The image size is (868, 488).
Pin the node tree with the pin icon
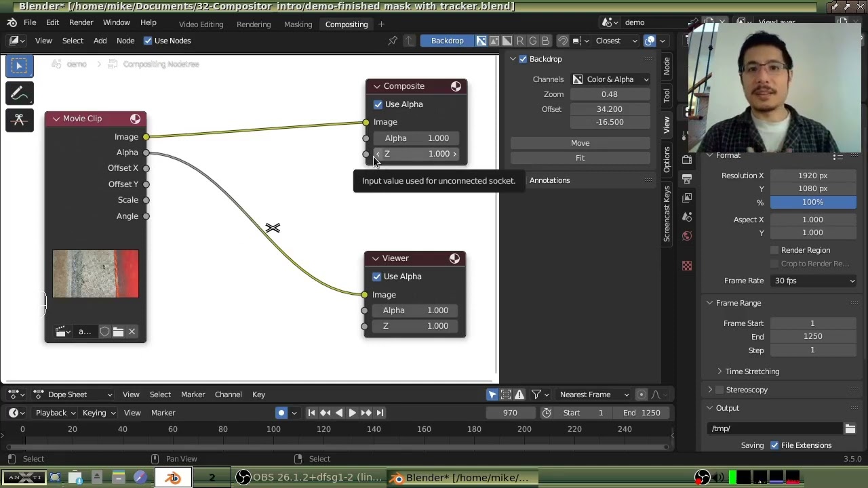393,41
